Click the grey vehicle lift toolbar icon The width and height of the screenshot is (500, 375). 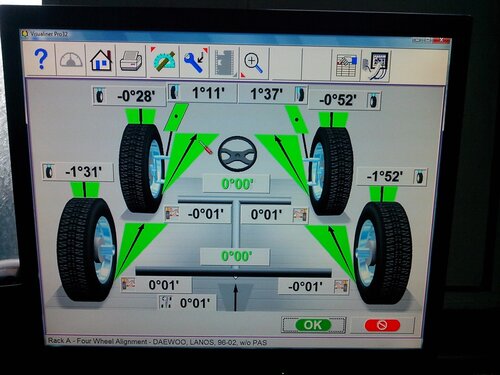225,62
